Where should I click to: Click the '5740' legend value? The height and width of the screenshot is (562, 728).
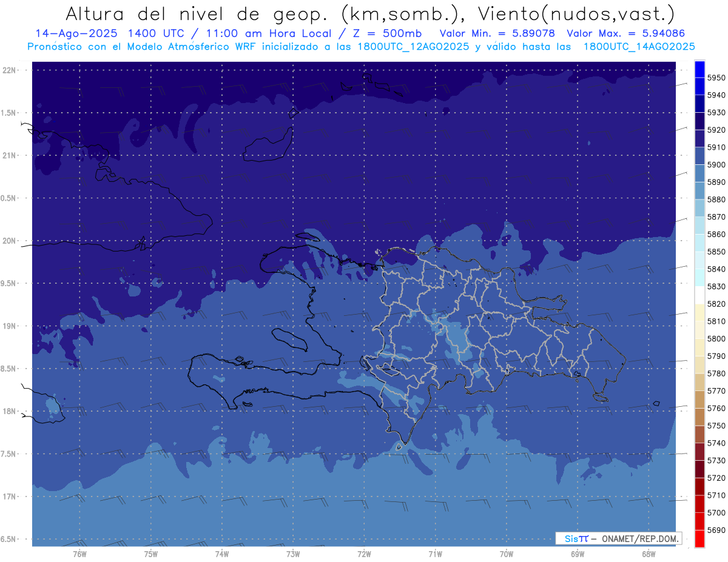coord(716,443)
